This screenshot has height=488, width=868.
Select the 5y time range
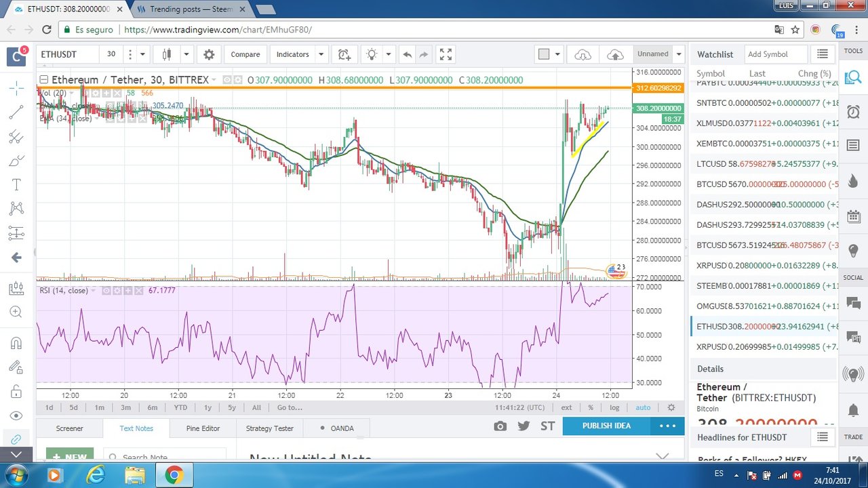(232, 407)
